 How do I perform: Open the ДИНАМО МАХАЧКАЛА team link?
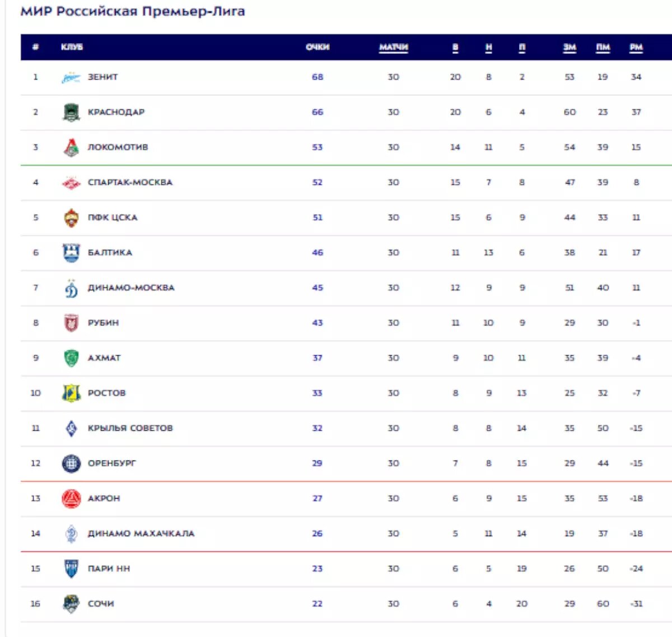tap(141, 533)
